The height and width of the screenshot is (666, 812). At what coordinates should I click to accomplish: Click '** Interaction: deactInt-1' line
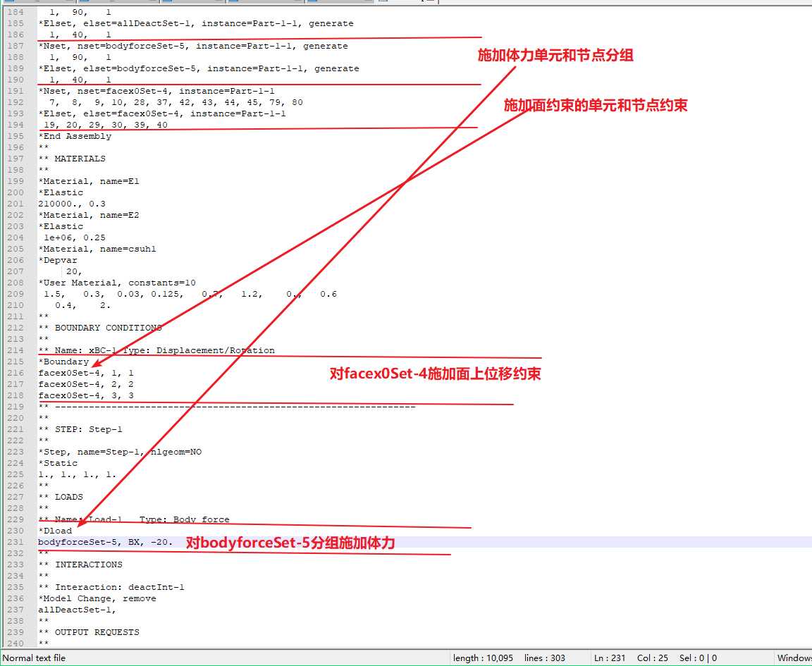coord(111,587)
